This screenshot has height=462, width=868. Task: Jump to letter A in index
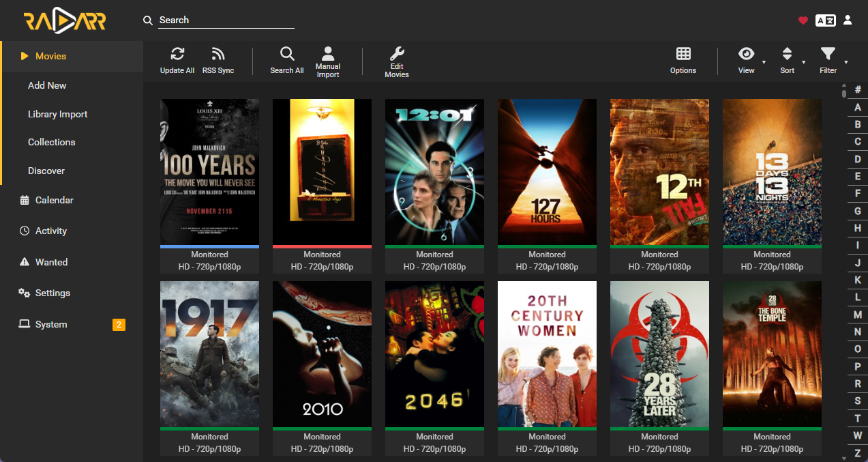click(x=858, y=107)
